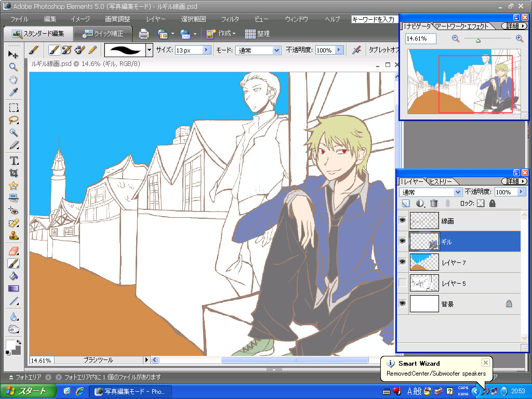This screenshot has width=532, height=399.
Task: Swap foreground and background colors
Action: pyautogui.click(x=19, y=342)
